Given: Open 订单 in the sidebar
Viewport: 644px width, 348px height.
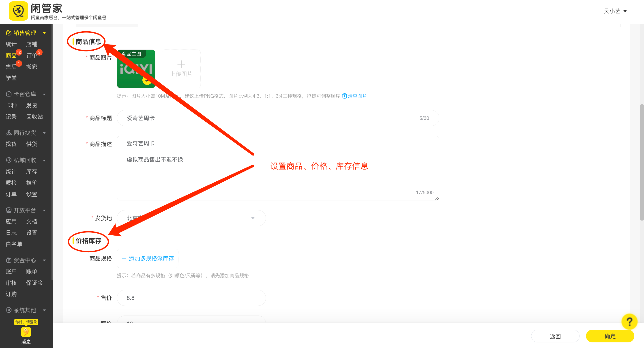Looking at the screenshot, I should coord(32,55).
